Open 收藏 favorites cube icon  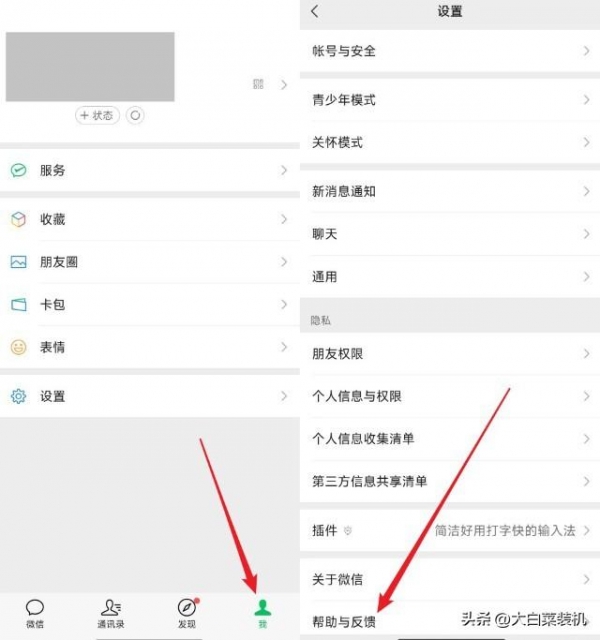(18, 219)
